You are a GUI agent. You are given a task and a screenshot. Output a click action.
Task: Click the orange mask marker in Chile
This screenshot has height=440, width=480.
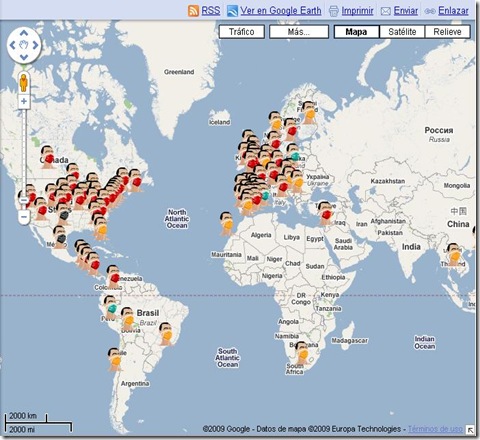[x=115, y=359]
